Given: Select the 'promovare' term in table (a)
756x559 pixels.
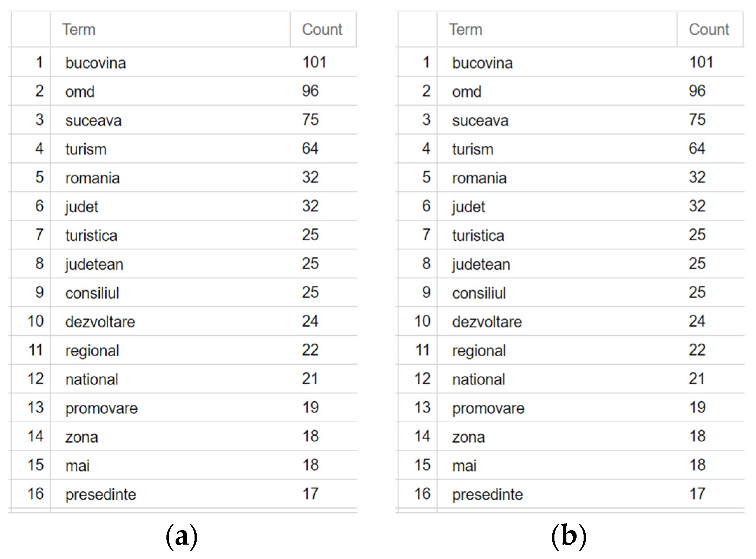Looking at the screenshot, I should [x=101, y=409].
